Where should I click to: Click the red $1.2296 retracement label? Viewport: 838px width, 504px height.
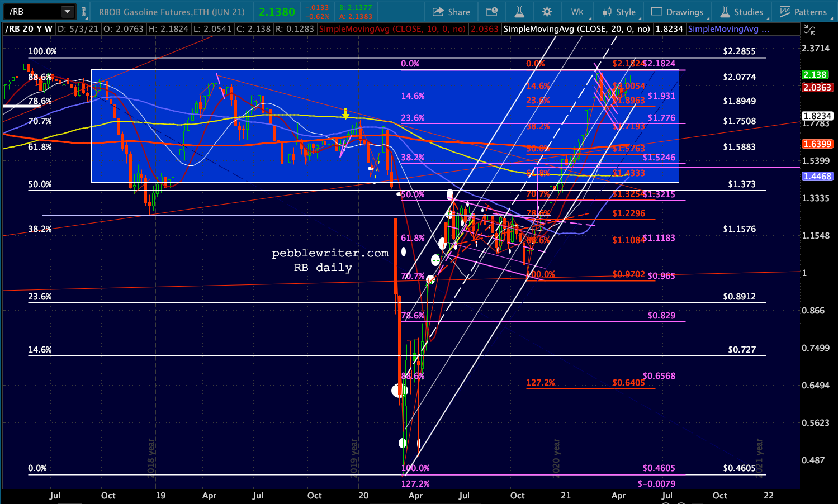pyautogui.click(x=628, y=213)
